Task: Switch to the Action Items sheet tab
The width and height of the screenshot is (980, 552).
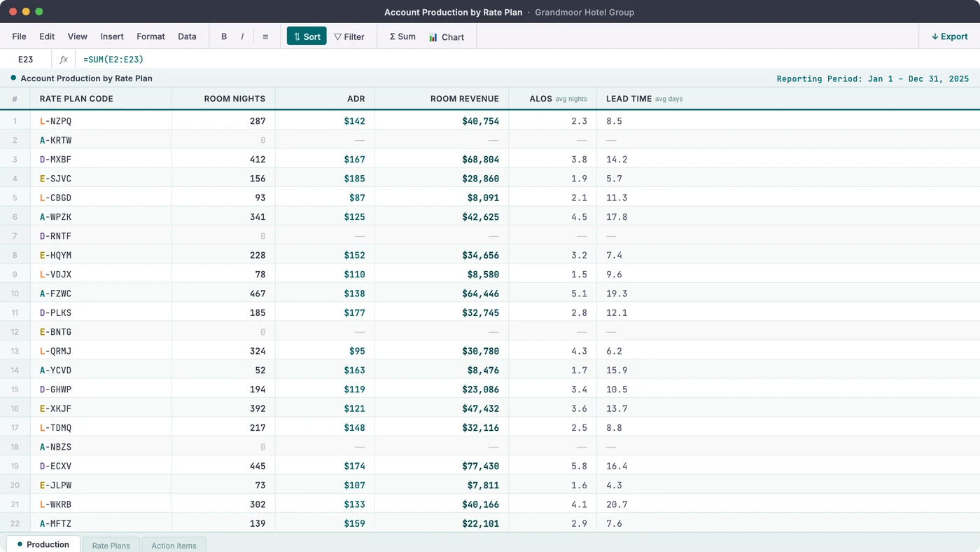Action: pyautogui.click(x=174, y=545)
